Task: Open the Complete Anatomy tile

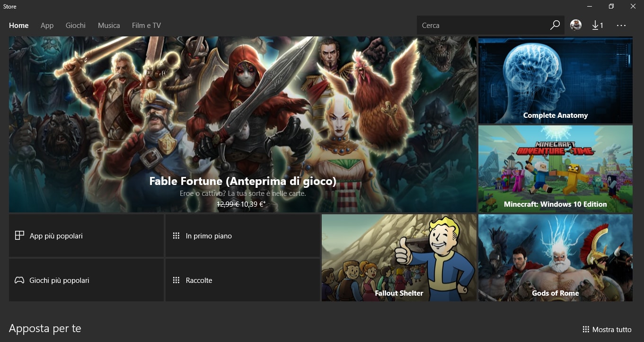Action: [x=556, y=80]
